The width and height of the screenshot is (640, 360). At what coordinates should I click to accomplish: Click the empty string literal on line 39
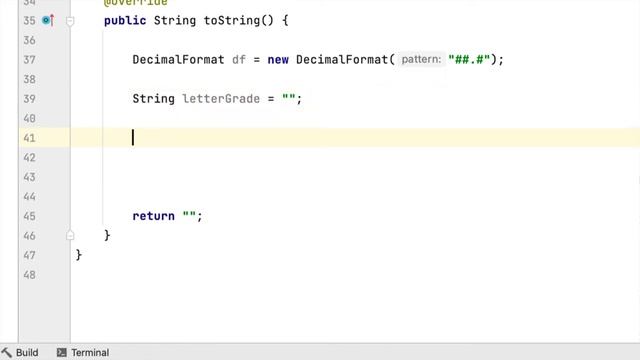pos(289,98)
